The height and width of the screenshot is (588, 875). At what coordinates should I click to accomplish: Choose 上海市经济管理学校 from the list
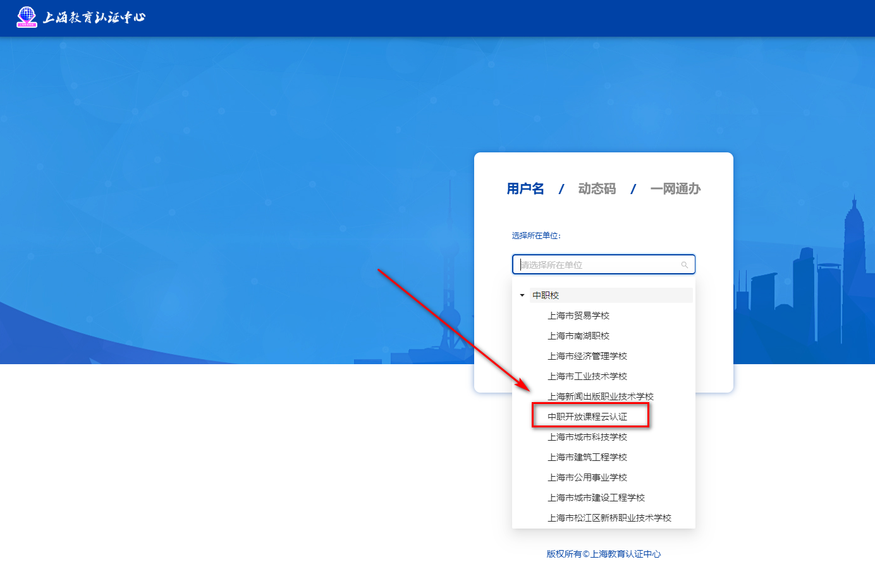coord(587,356)
